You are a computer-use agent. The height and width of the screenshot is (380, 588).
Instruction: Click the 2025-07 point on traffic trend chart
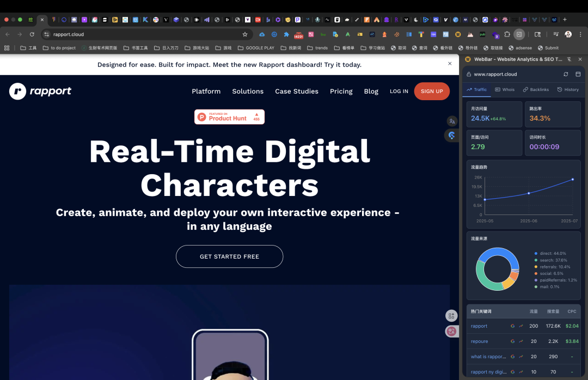(x=573, y=180)
